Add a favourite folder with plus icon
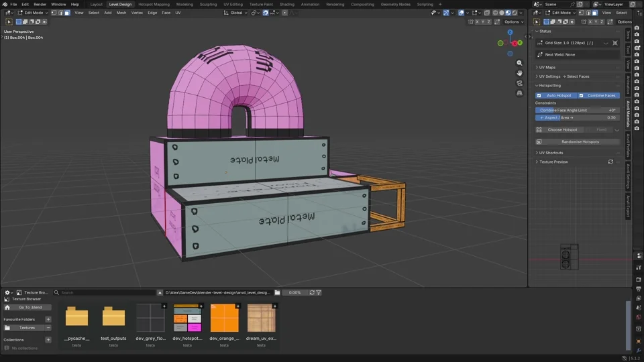The width and height of the screenshot is (644, 362). [x=48, y=319]
